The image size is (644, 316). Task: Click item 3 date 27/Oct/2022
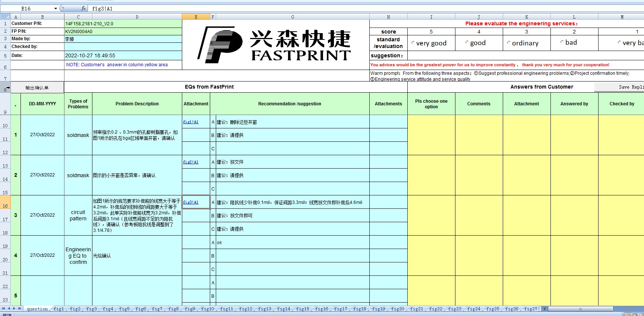[x=42, y=215]
